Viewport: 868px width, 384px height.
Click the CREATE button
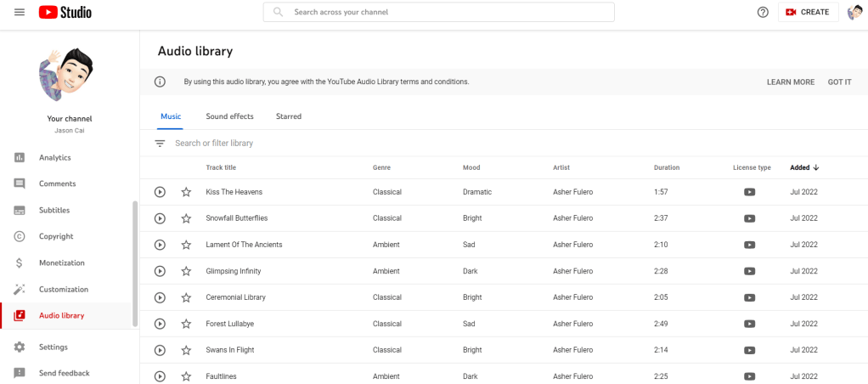(x=808, y=12)
